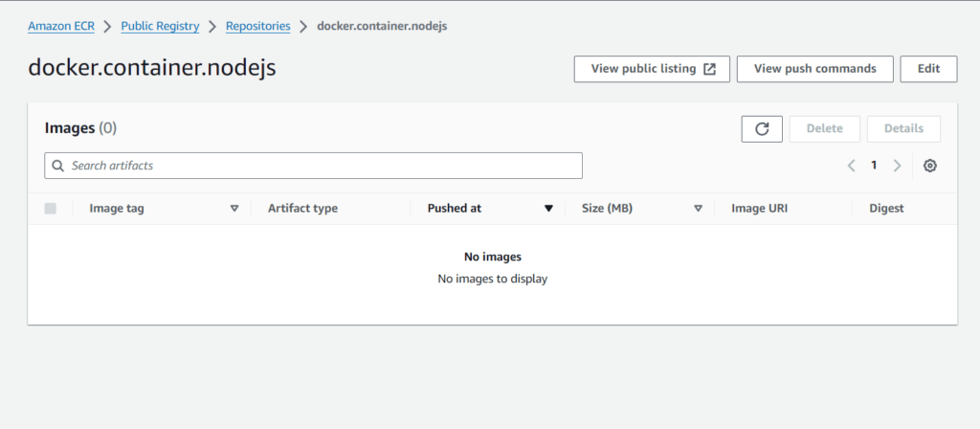
Task: Click the Artifact type column header
Action: pyautogui.click(x=302, y=209)
